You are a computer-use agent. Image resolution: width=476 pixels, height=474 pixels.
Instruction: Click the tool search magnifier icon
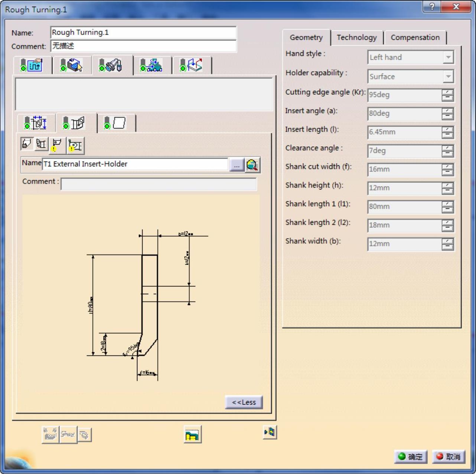point(252,165)
